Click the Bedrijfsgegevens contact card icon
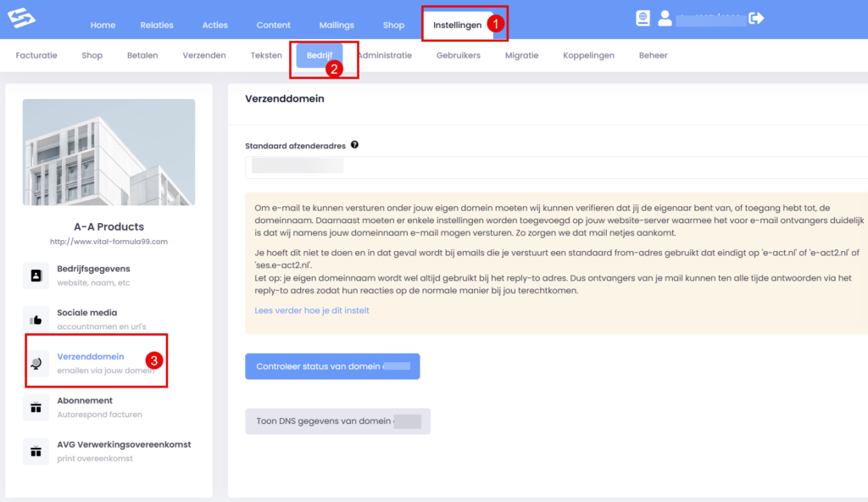Viewport: 868px width, 502px height. click(36, 275)
